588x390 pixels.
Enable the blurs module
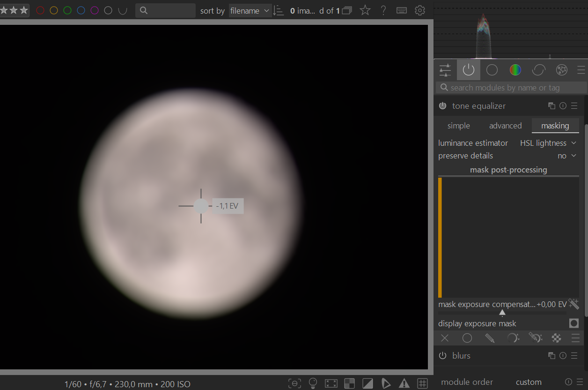point(442,356)
